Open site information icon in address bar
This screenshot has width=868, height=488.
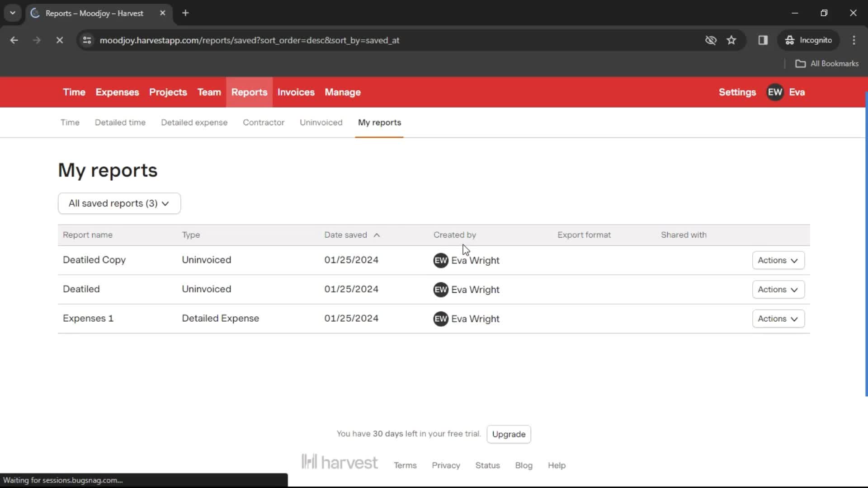(x=87, y=40)
